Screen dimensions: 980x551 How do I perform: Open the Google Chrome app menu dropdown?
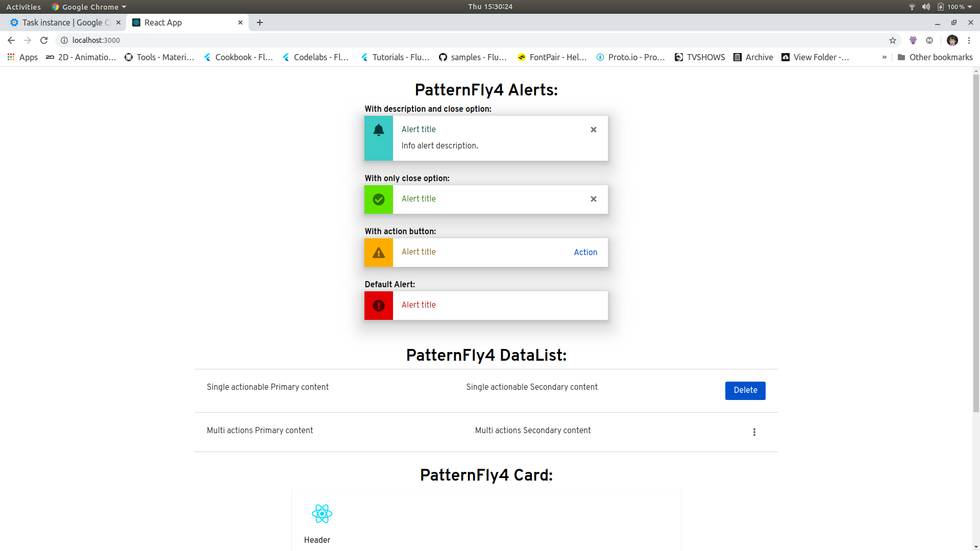[x=89, y=7]
